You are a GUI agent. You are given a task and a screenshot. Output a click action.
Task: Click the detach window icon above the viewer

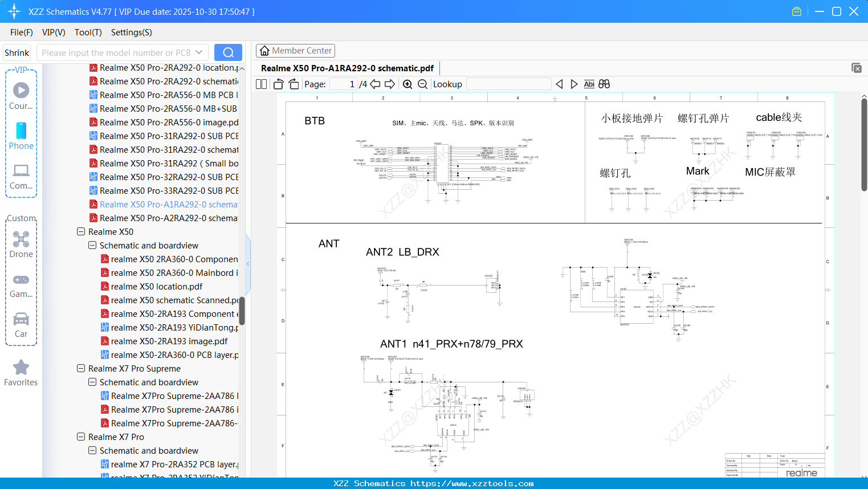857,68
